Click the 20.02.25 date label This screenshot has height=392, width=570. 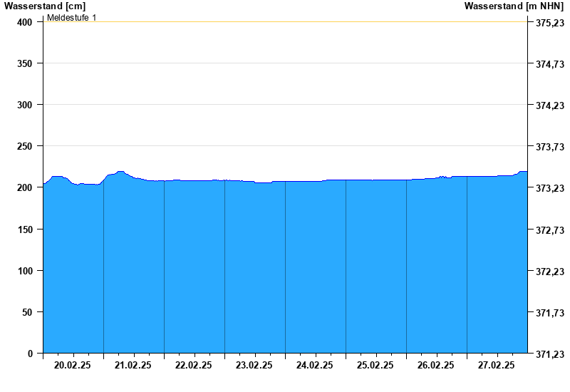[x=73, y=365]
